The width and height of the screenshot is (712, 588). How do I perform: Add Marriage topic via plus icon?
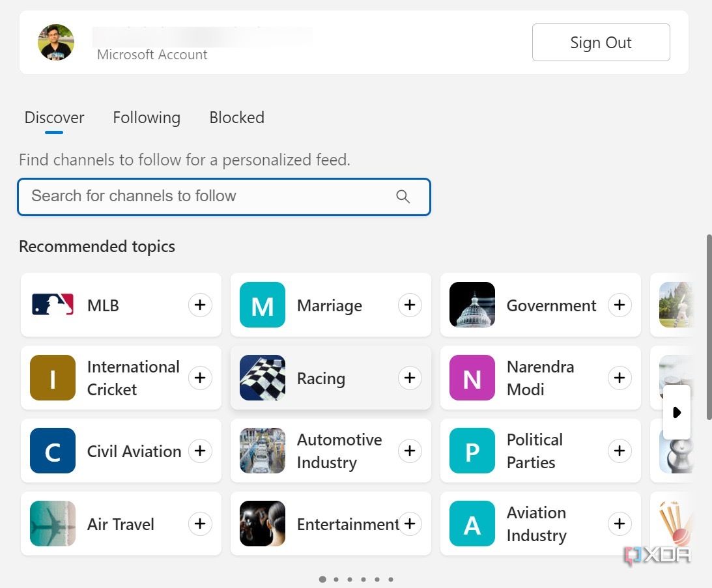tap(410, 305)
